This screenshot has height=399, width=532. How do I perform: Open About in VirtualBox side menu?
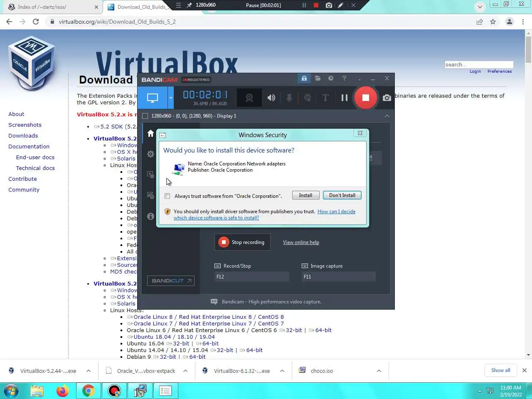click(x=16, y=114)
